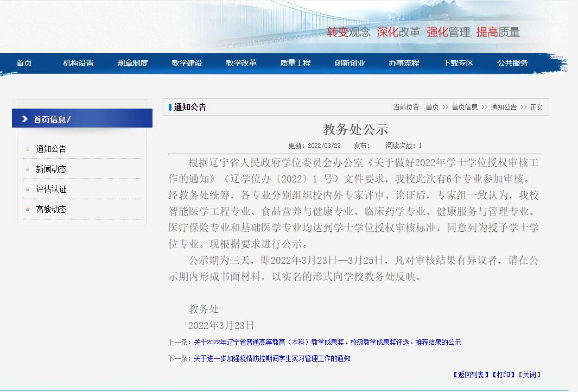
Task: Select the 创新创业 menu item
Action: click(350, 63)
